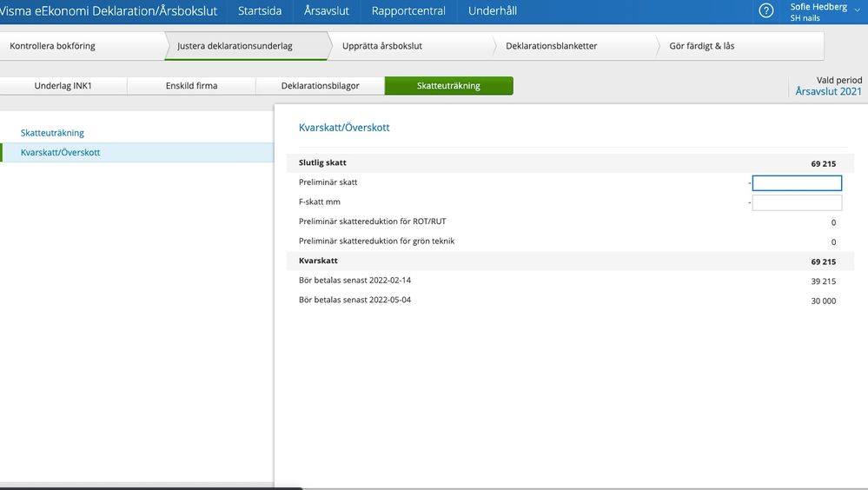
Task: Go to Rapportcentral in top navigation
Action: coord(408,11)
